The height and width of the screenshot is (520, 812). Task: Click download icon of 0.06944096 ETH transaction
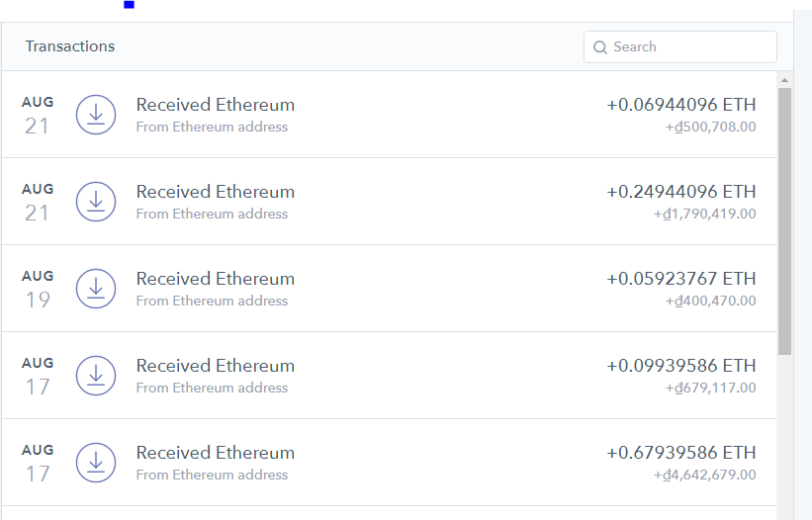coord(96,114)
